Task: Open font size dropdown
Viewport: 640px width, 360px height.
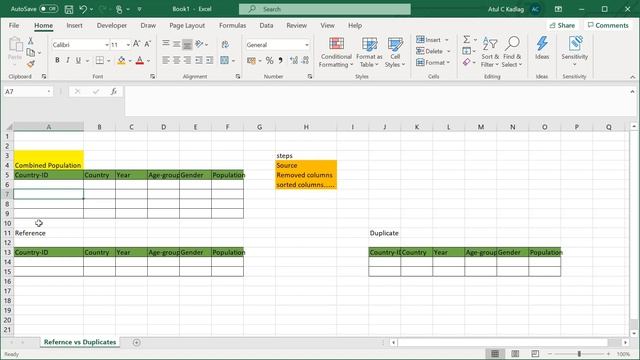Action: click(x=128, y=44)
